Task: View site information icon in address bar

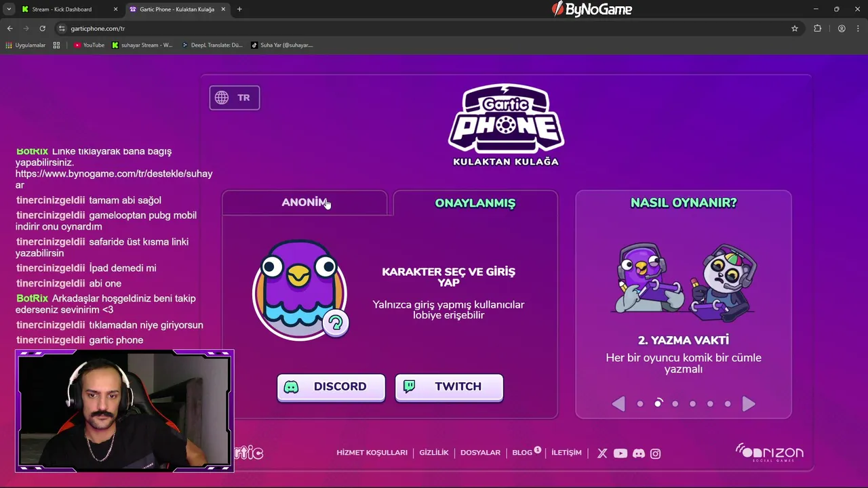Action: (62, 28)
